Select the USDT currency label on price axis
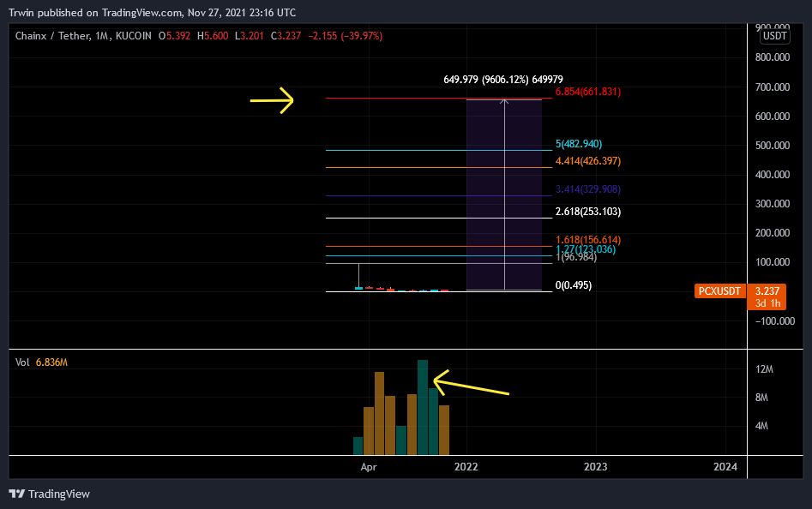812x509 pixels. coord(775,36)
